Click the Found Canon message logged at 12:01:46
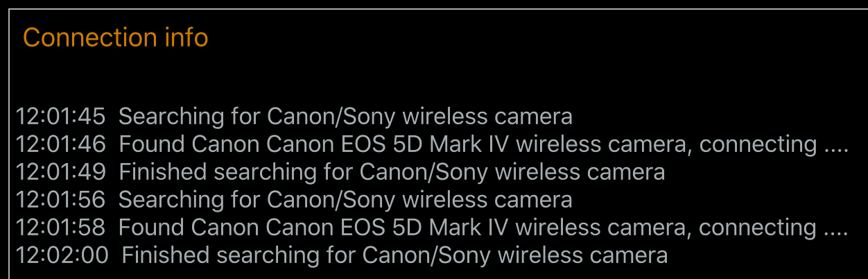This screenshot has height=279, width=868. coord(484,144)
